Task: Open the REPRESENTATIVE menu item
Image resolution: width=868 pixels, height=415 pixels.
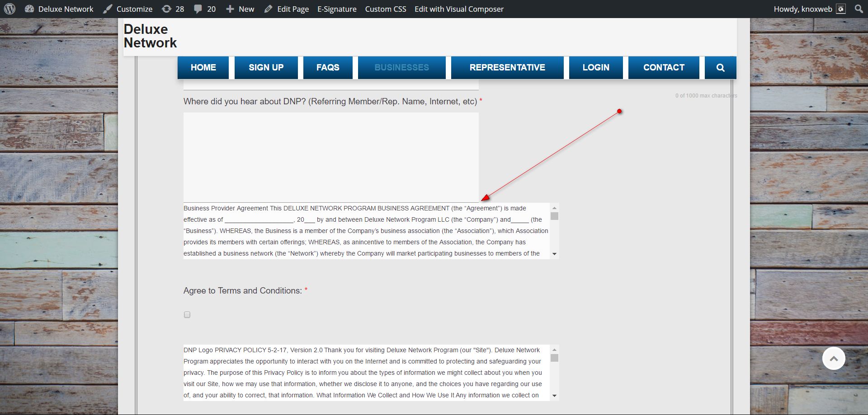Action: (507, 68)
